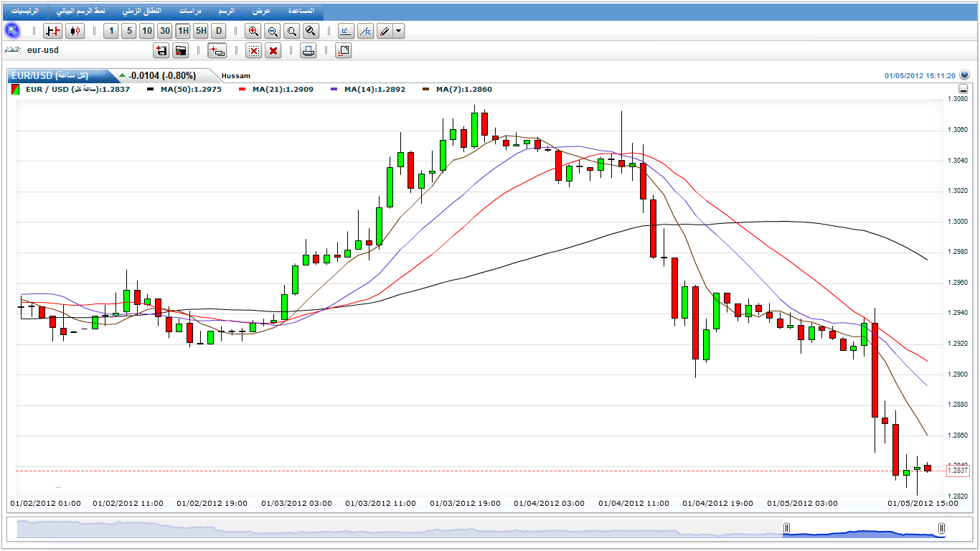Image resolution: width=980 pixels, height=551 pixels.
Task: Click the right handle of range slider
Action: [941, 528]
